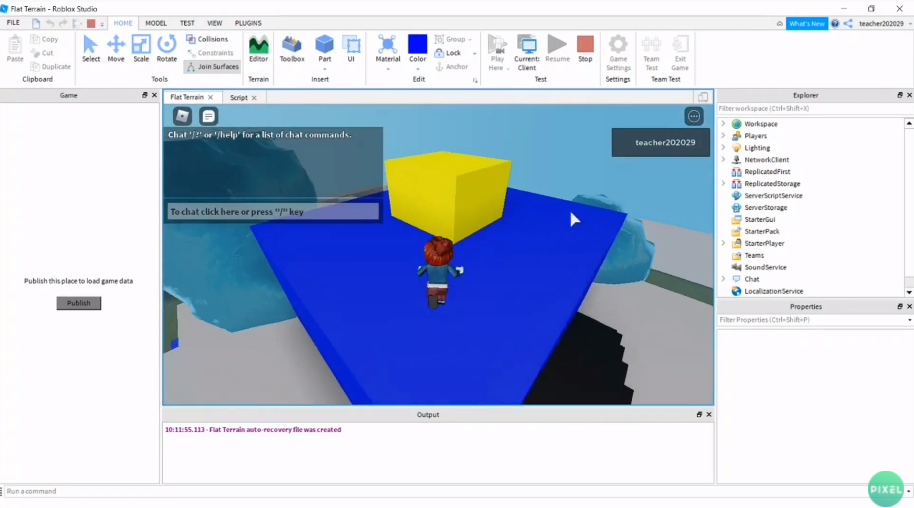
Task: Switch to the VIEW ribbon tab
Action: coord(215,23)
